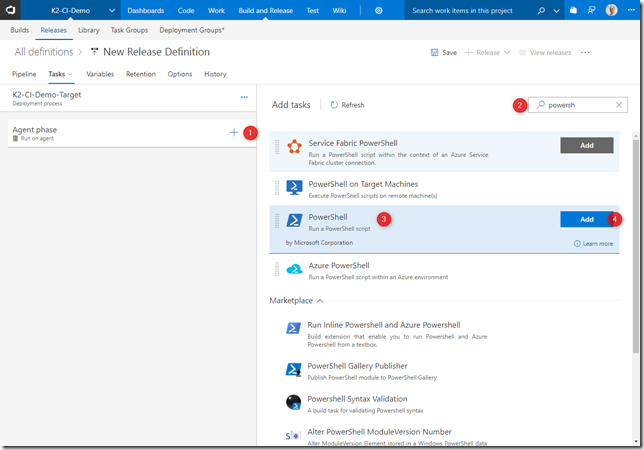Click PowerShell Gallery Publisher icon
Screen dimensions: 644x450
pos(293,370)
